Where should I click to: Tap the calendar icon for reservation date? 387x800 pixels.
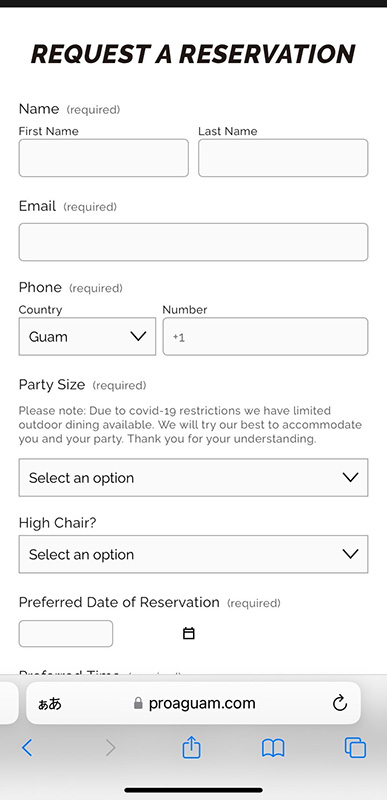tap(189, 633)
